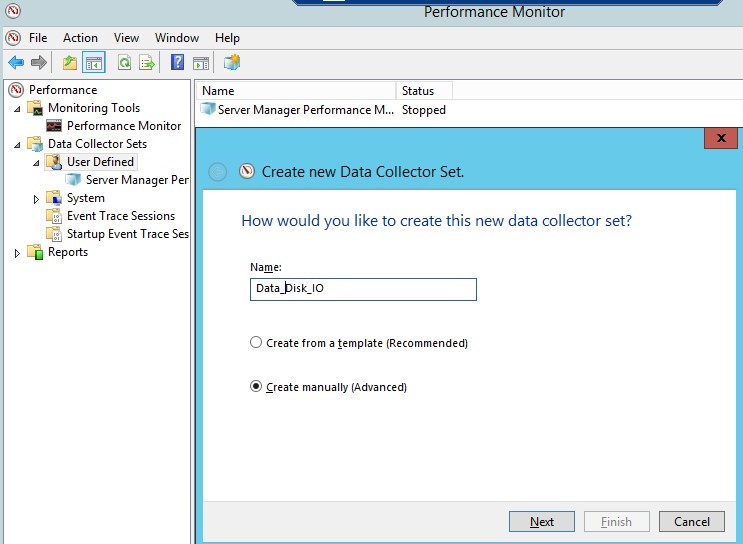Select Performance Monitor in the tree

click(123, 126)
